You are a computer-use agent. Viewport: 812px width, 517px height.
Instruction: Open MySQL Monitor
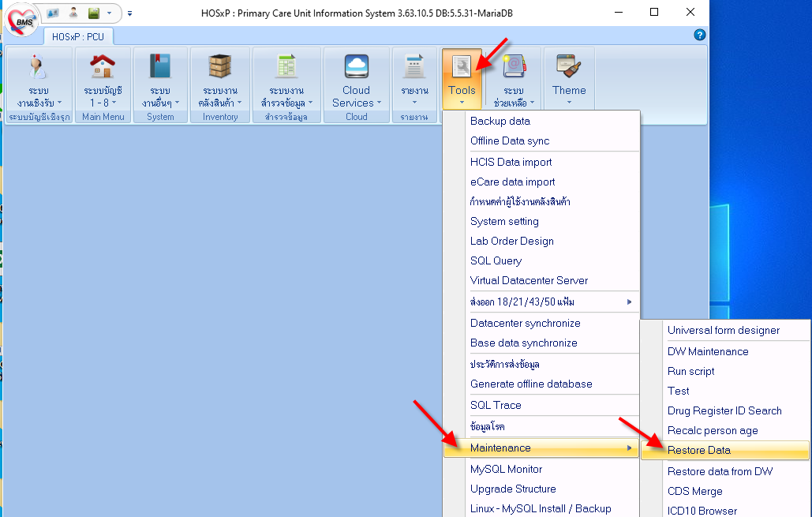point(541,470)
